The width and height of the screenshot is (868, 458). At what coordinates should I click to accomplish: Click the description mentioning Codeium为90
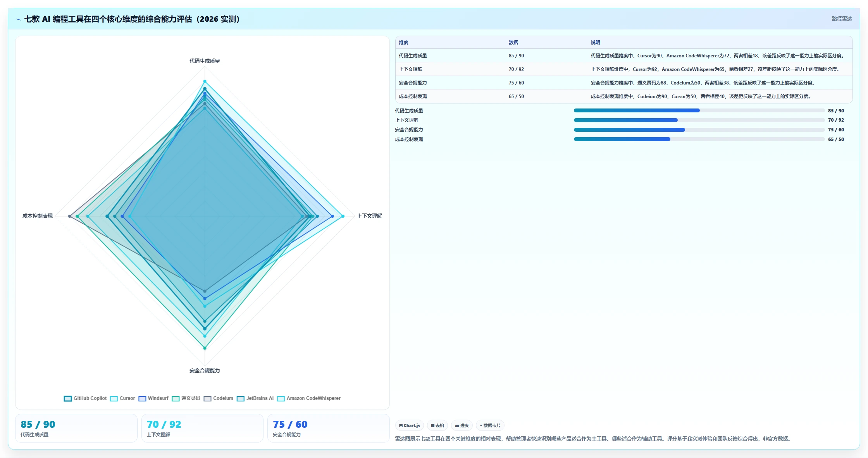701,96
